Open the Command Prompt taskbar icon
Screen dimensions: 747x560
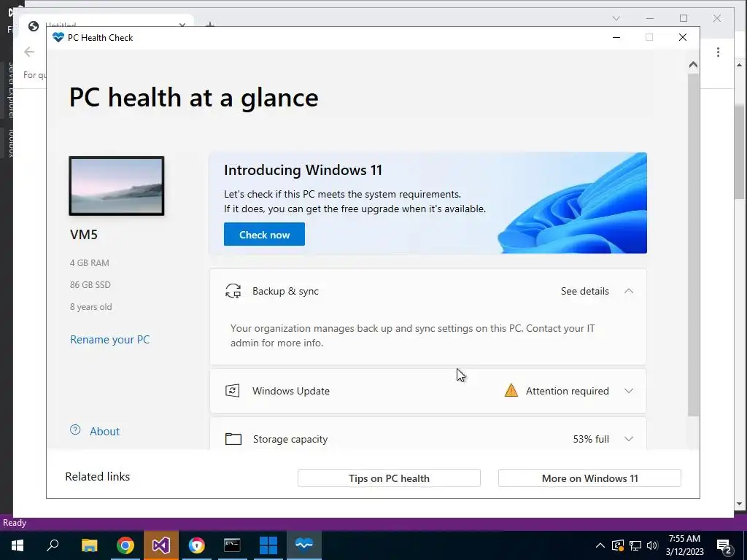tap(232, 545)
